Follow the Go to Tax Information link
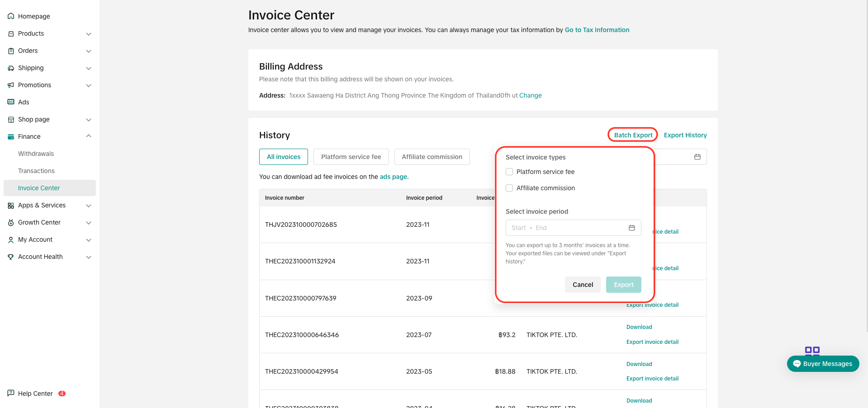The width and height of the screenshot is (868, 408). (x=597, y=30)
